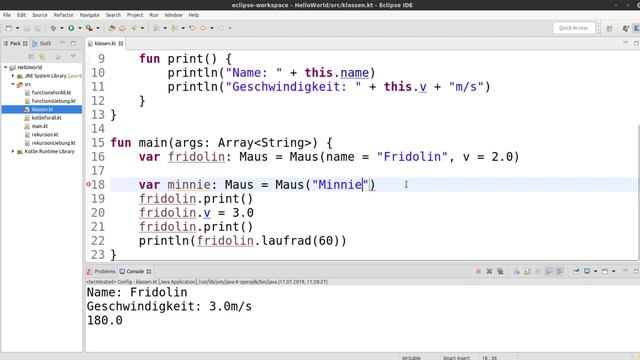
Task: Switch to the Problems tab
Action: [101, 271]
